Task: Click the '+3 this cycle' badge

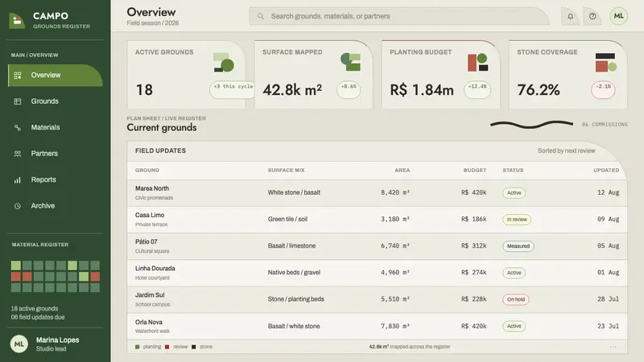Action: (233, 89)
